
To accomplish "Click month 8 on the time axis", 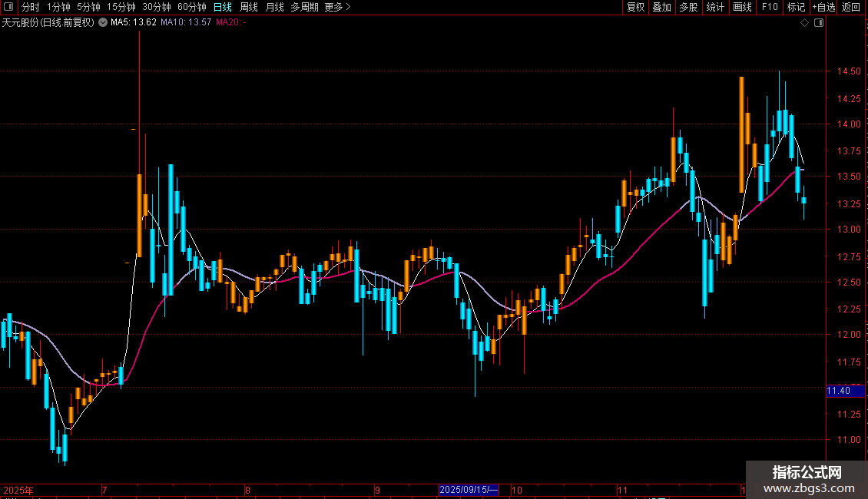I will [x=247, y=490].
